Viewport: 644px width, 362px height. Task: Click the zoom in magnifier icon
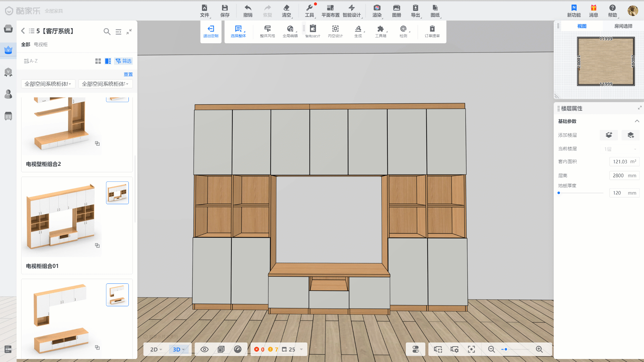pos(539,349)
